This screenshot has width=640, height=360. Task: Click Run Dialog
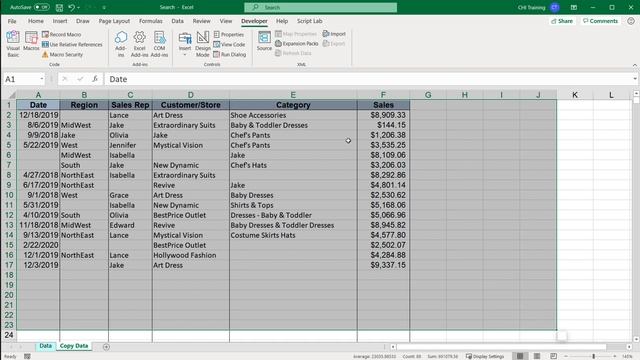229,54
